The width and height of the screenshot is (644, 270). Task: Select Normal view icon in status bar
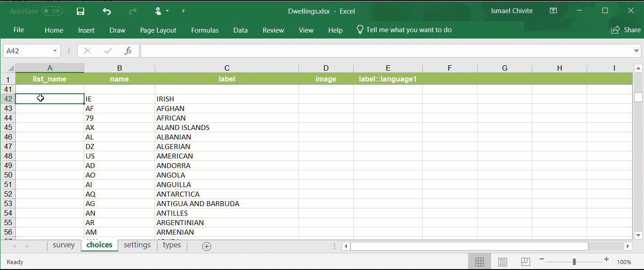[x=480, y=262]
